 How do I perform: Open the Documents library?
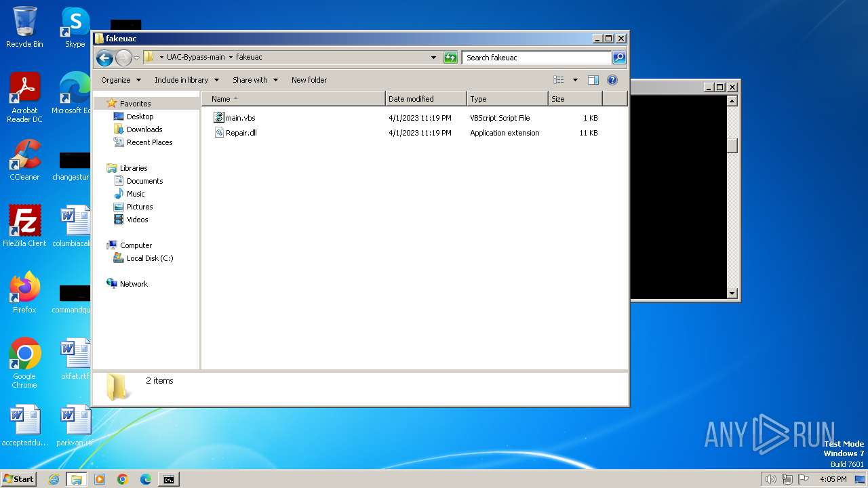point(144,181)
